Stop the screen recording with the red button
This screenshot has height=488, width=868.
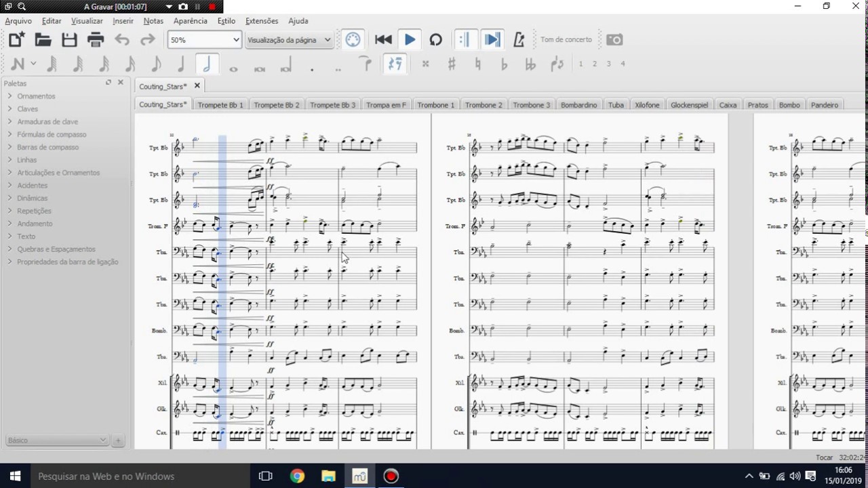pyautogui.click(x=212, y=7)
